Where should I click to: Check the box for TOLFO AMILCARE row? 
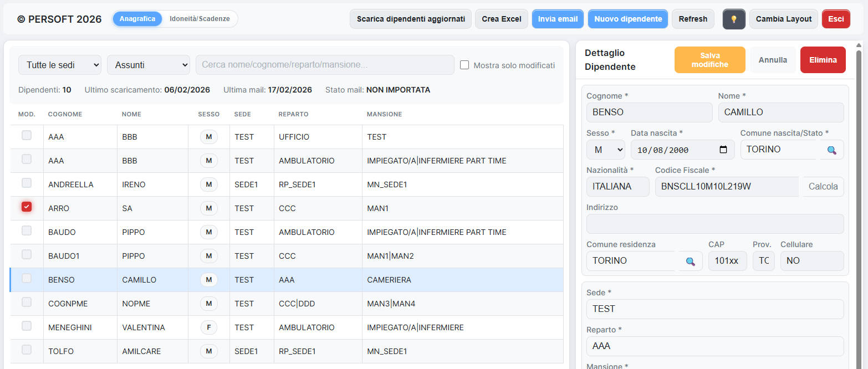(x=27, y=350)
